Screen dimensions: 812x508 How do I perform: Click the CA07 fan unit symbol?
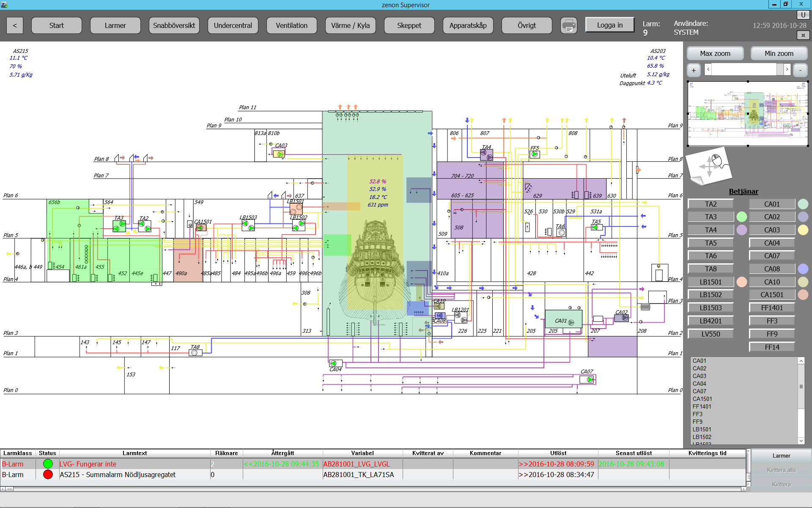[x=587, y=380]
